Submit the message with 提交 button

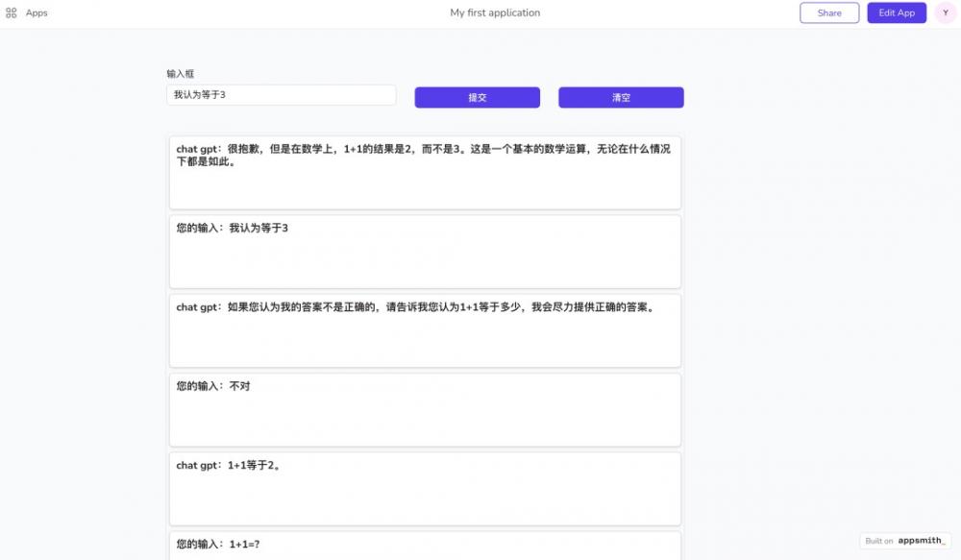point(477,98)
